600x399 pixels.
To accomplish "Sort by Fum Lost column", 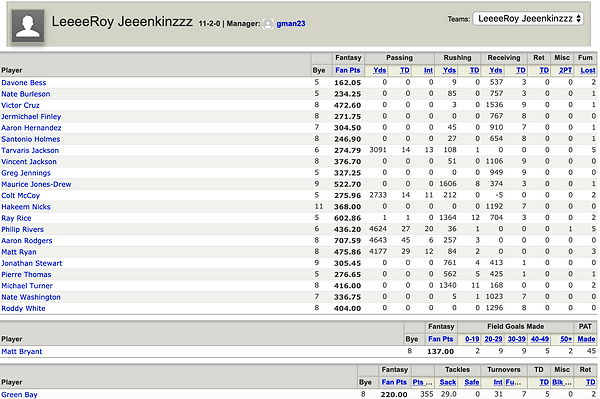I will pyautogui.click(x=587, y=70).
